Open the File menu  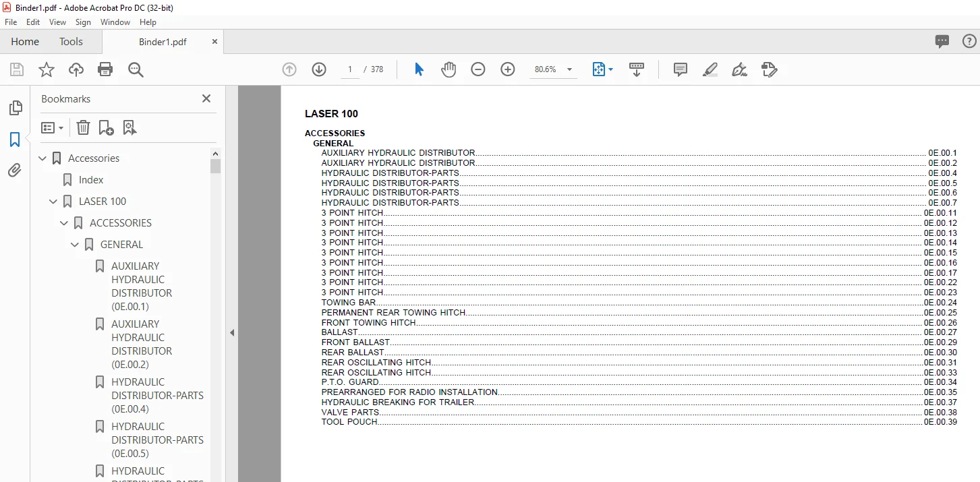11,22
